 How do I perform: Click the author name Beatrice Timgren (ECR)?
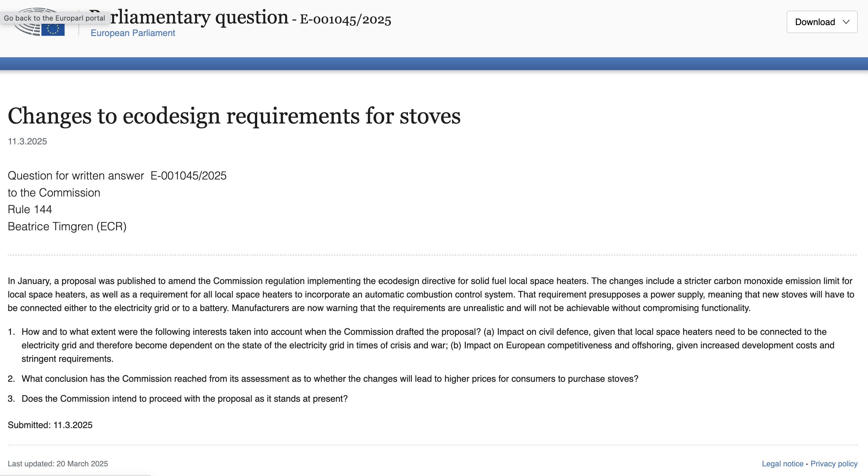(67, 226)
